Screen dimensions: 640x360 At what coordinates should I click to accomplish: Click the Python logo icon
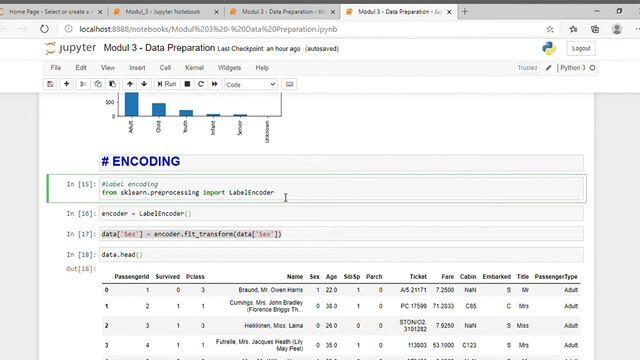click(x=549, y=49)
